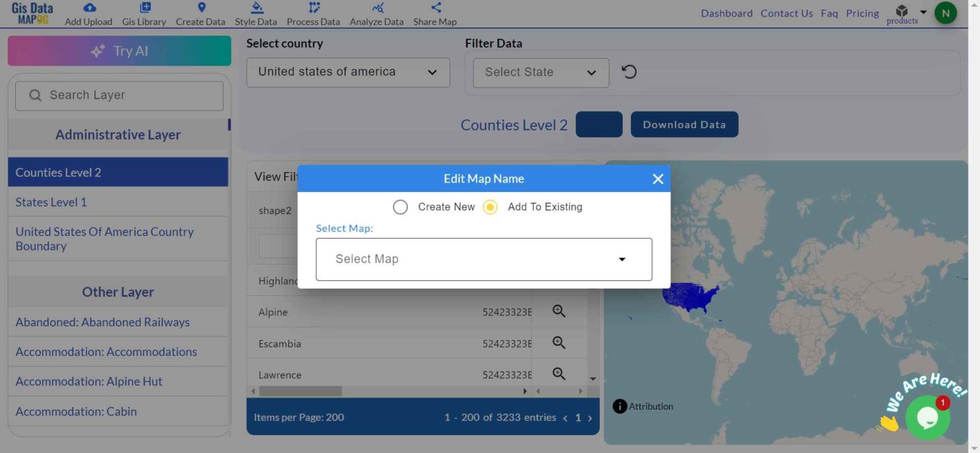Open the Style Data tool

(x=256, y=8)
